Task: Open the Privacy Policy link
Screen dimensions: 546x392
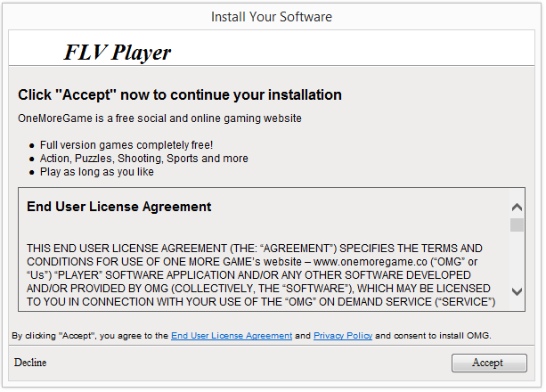Action: tap(343, 336)
